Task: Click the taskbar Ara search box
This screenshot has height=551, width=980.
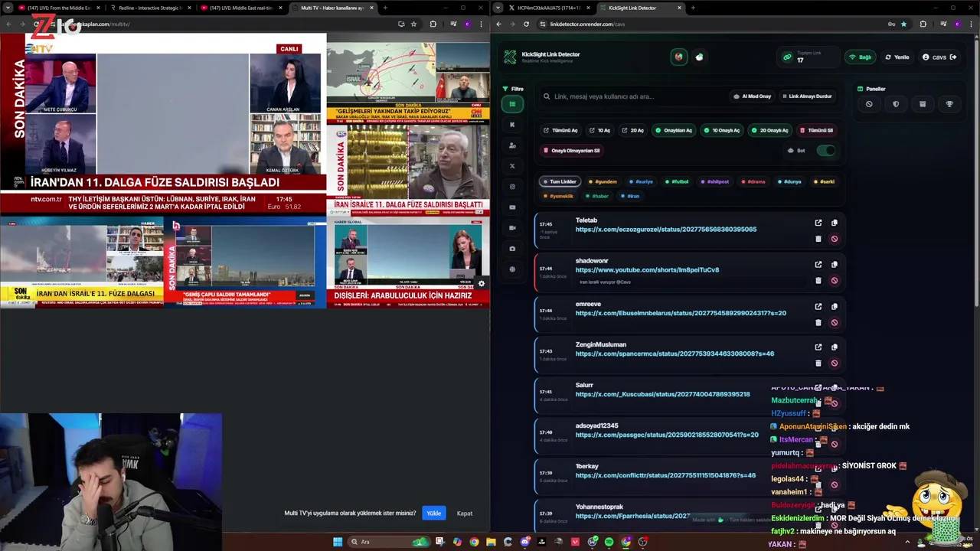Action: (x=388, y=542)
